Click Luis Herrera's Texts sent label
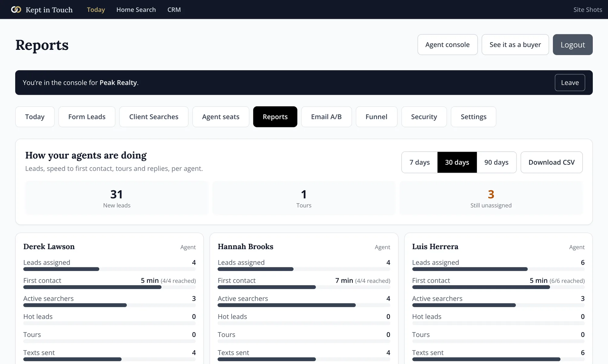608x364 pixels. click(x=428, y=352)
